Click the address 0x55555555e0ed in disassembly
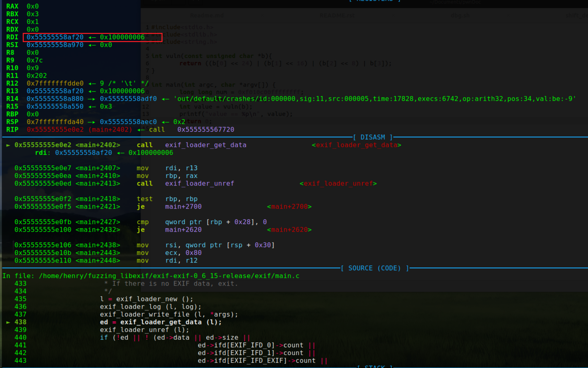The width and height of the screenshot is (588, 368). pyautogui.click(x=43, y=183)
